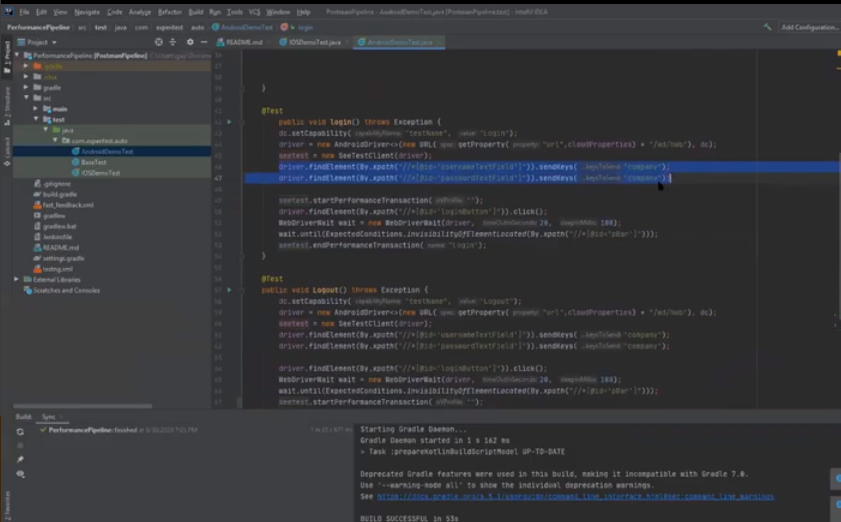
Task: Click the IntelliJ IDEA logo icon
Action: pos(9,12)
